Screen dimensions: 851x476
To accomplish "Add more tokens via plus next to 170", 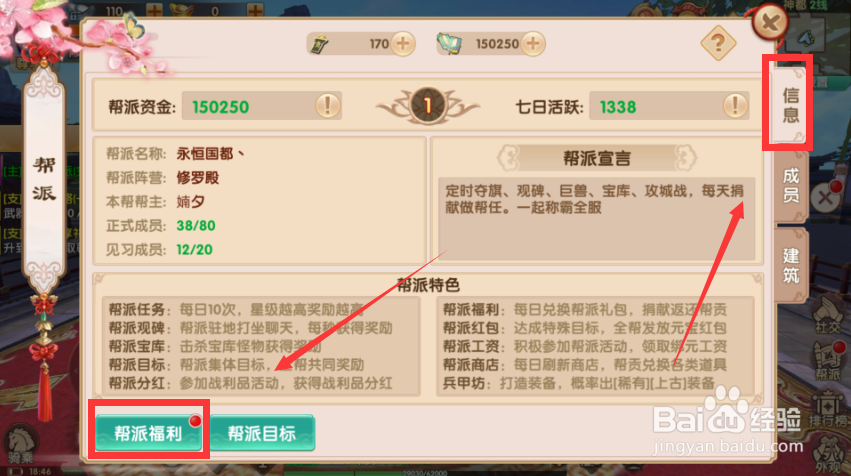I will tap(403, 43).
